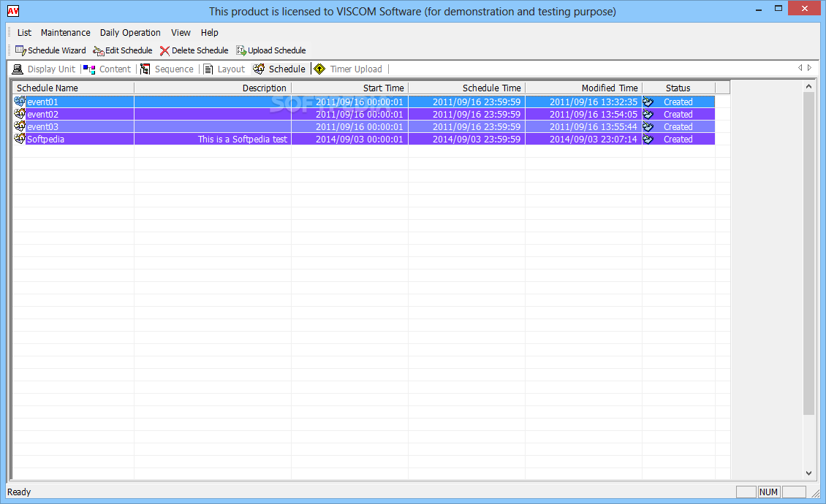Click the Display Unit tab icon

tap(18, 69)
